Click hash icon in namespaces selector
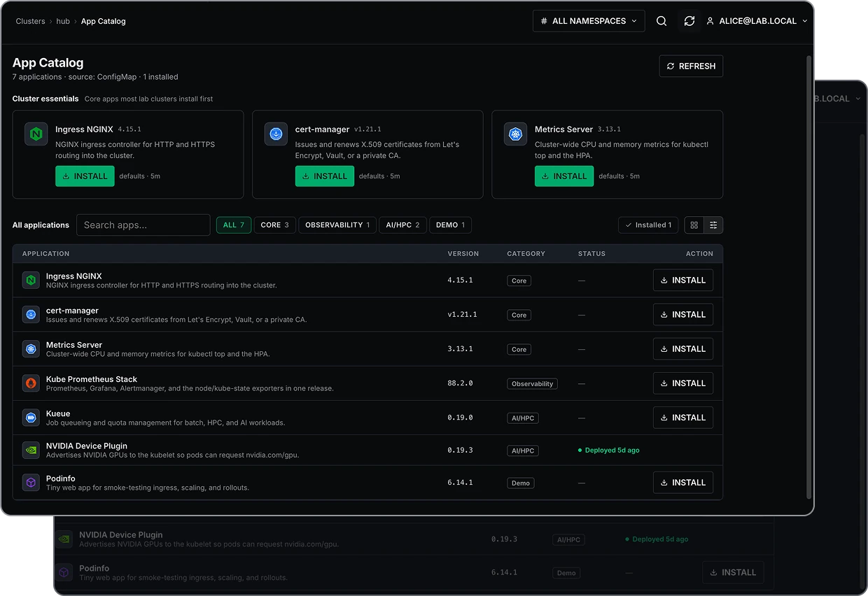Viewport: 868px width, 596px height. point(545,21)
